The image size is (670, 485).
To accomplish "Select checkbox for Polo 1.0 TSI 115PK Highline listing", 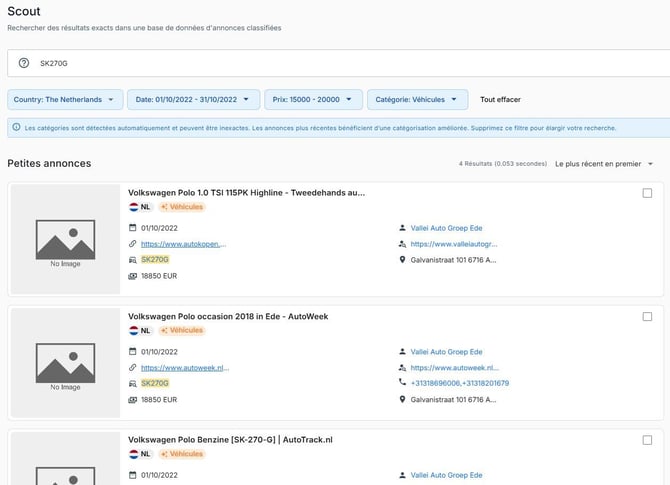I will (647, 193).
